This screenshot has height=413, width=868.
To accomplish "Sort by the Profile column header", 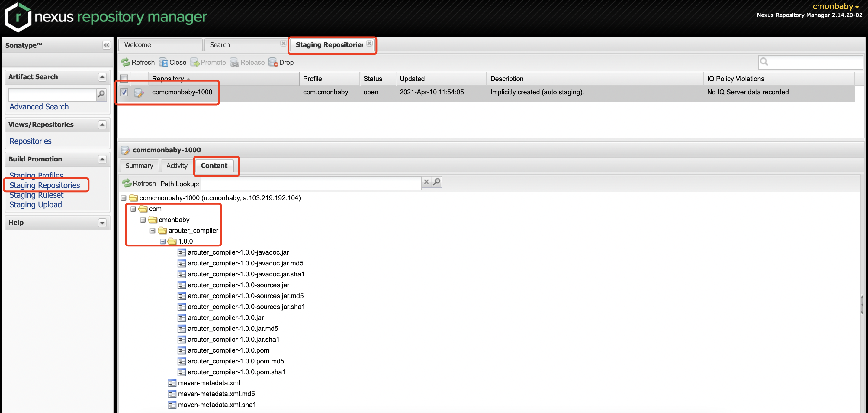I will (x=330, y=79).
